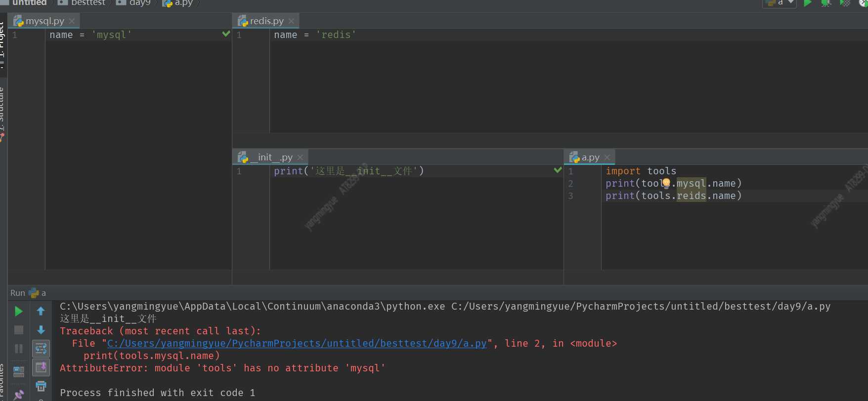Click line number 1 in redis.py gutter
Image resolution: width=868 pixels, height=401 pixels.
point(239,35)
